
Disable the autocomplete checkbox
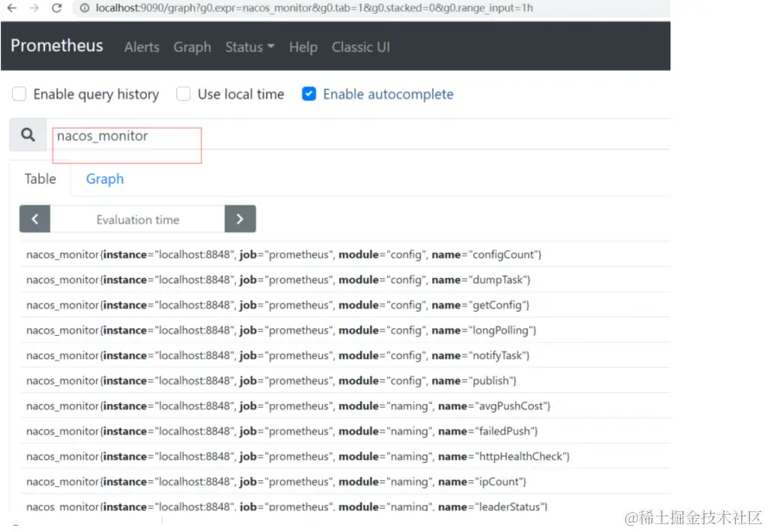[x=308, y=94]
